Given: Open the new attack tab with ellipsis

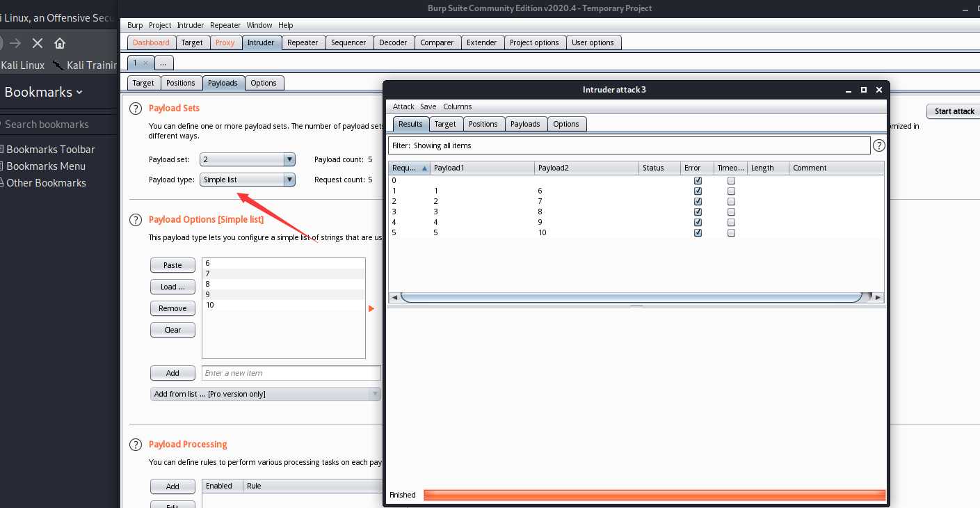Looking at the screenshot, I should 163,63.
